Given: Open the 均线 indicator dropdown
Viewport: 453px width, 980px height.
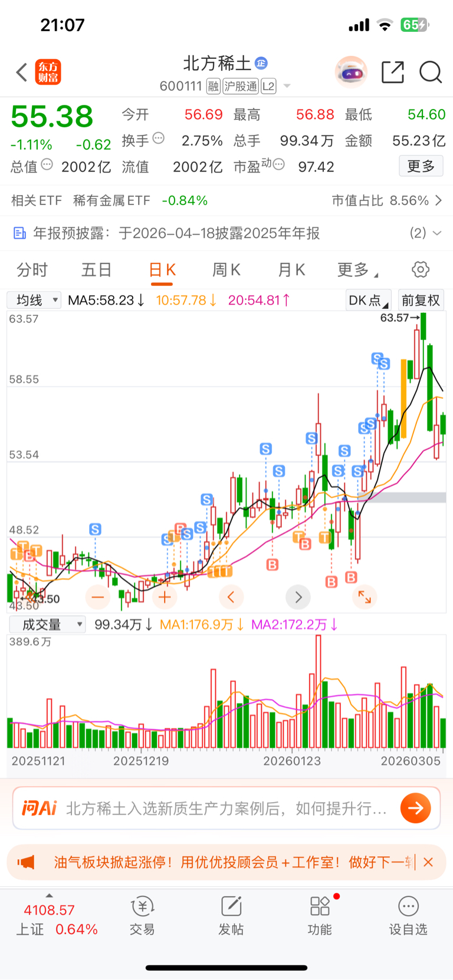Looking at the screenshot, I should coord(34,300).
